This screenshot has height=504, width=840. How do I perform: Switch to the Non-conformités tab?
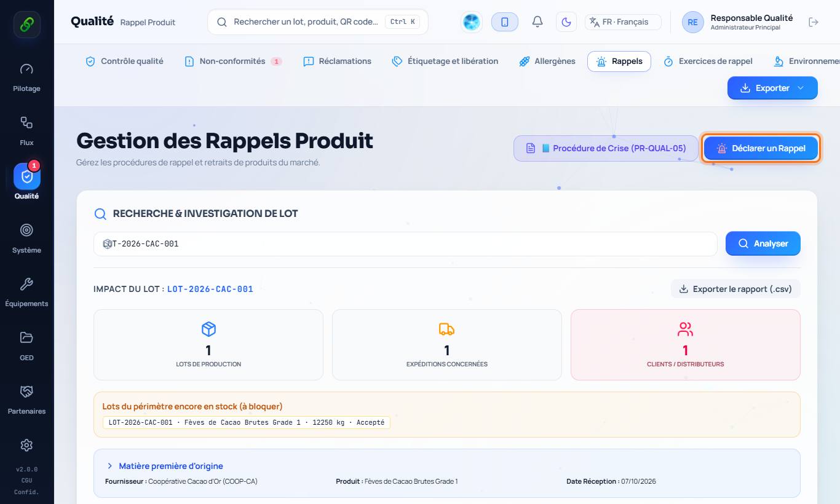(232, 61)
